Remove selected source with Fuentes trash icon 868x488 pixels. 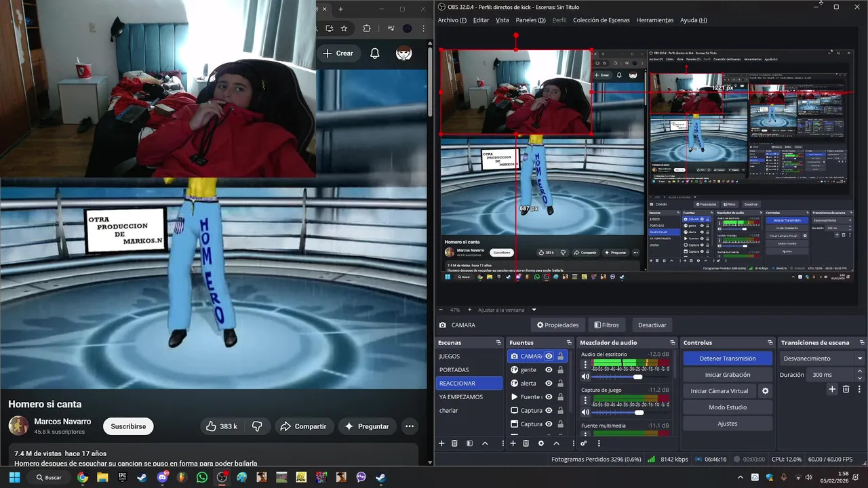coord(526,443)
